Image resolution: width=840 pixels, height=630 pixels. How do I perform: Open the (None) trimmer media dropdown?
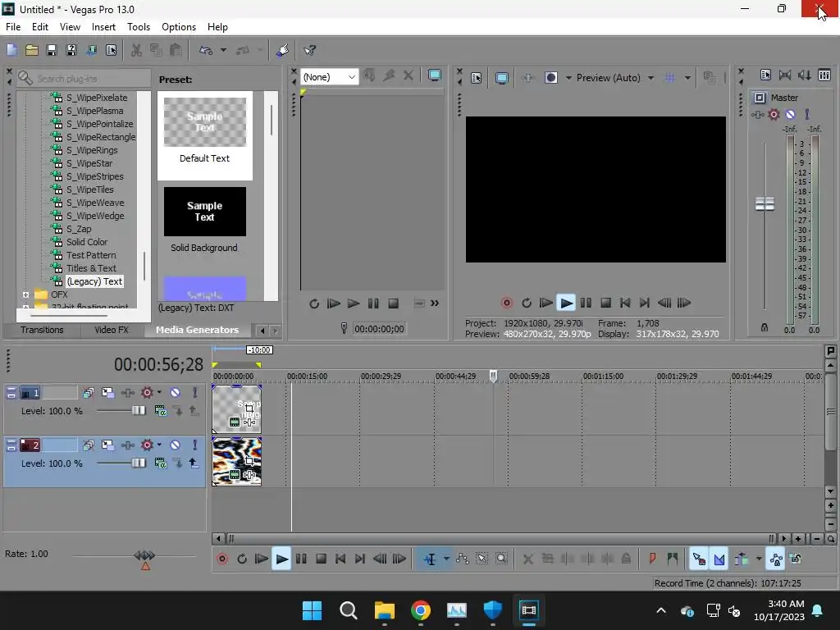[x=329, y=76]
